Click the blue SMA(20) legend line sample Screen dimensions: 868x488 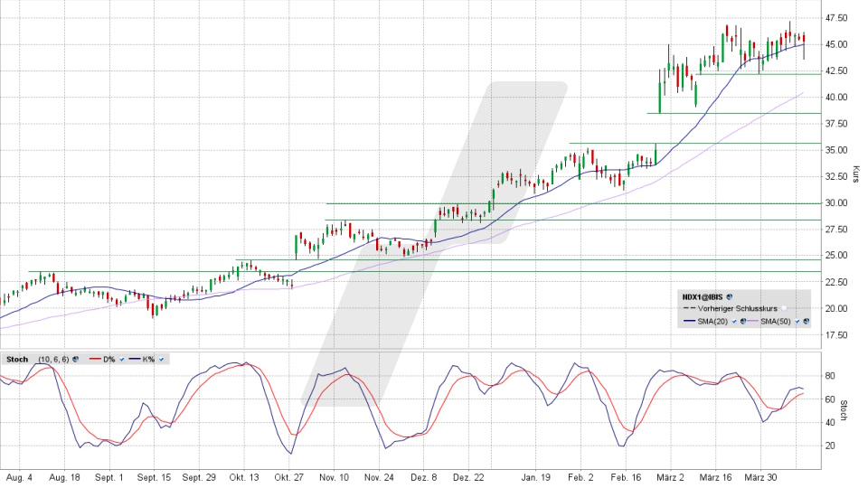[690, 321]
